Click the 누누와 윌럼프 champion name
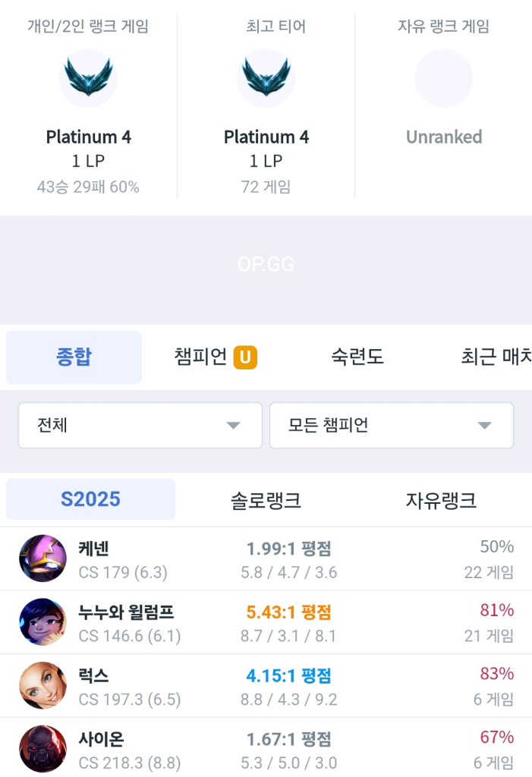This screenshot has width=532, height=777. 126,612
